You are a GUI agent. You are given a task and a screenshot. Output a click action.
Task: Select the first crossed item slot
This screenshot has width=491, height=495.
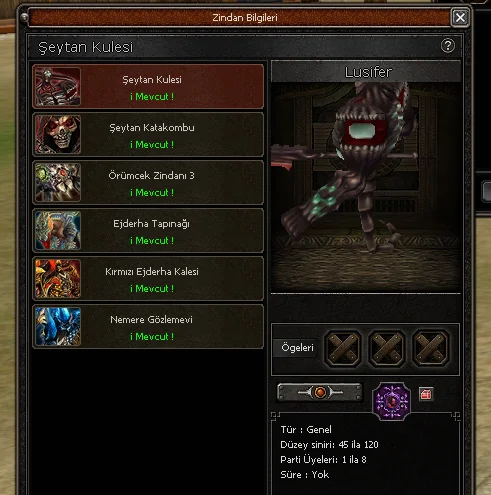(343, 348)
